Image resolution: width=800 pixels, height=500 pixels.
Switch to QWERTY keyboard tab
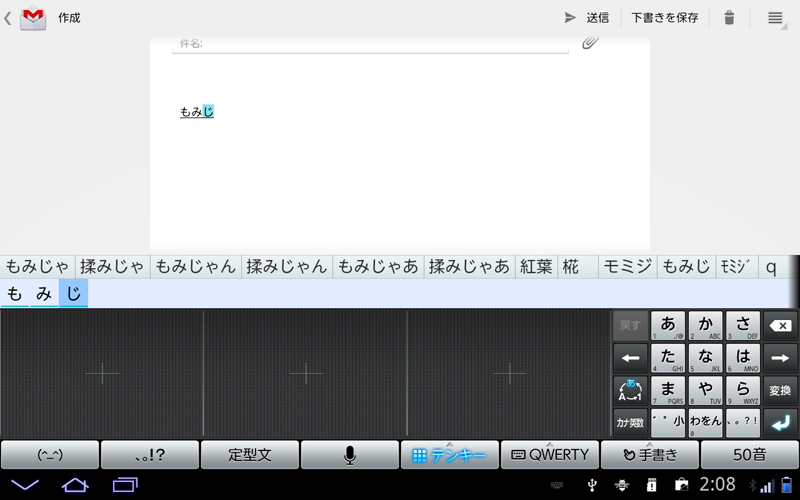coord(550,455)
